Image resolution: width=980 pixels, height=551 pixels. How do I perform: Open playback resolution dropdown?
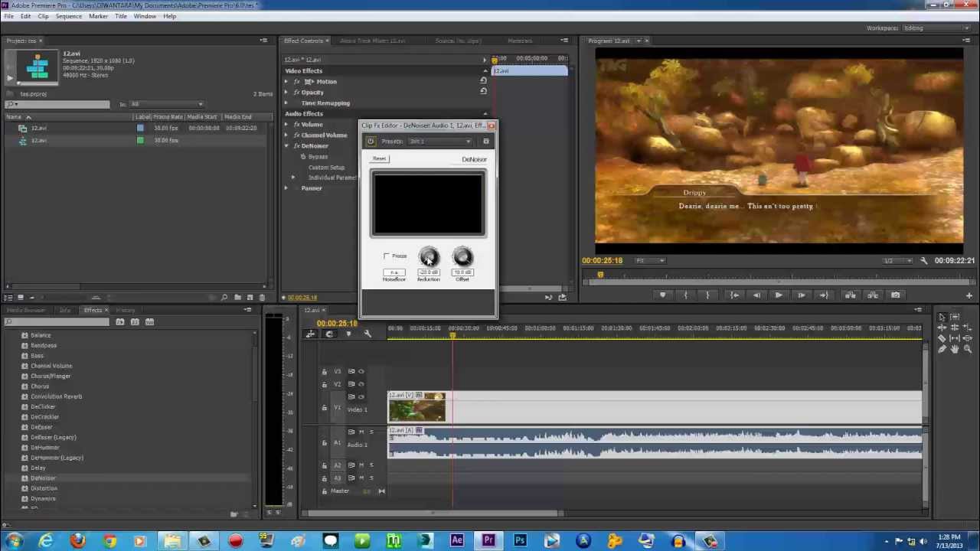point(899,260)
